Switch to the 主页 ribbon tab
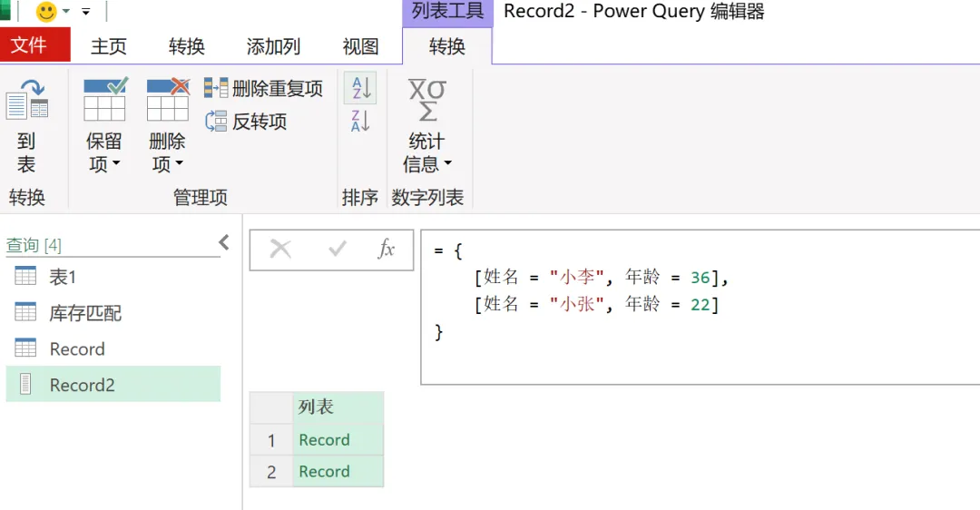Image resolution: width=980 pixels, height=510 pixels. pyautogui.click(x=109, y=46)
